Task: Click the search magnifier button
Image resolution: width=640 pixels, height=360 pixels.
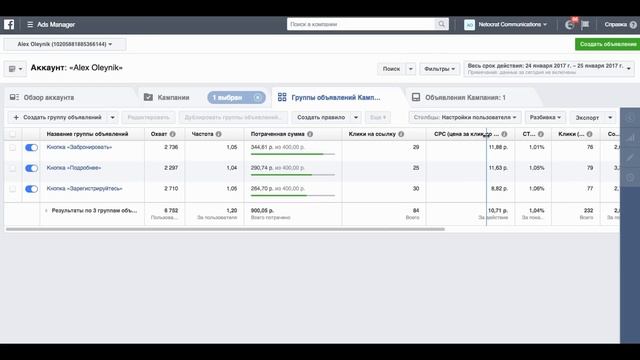Action: pos(441,24)
